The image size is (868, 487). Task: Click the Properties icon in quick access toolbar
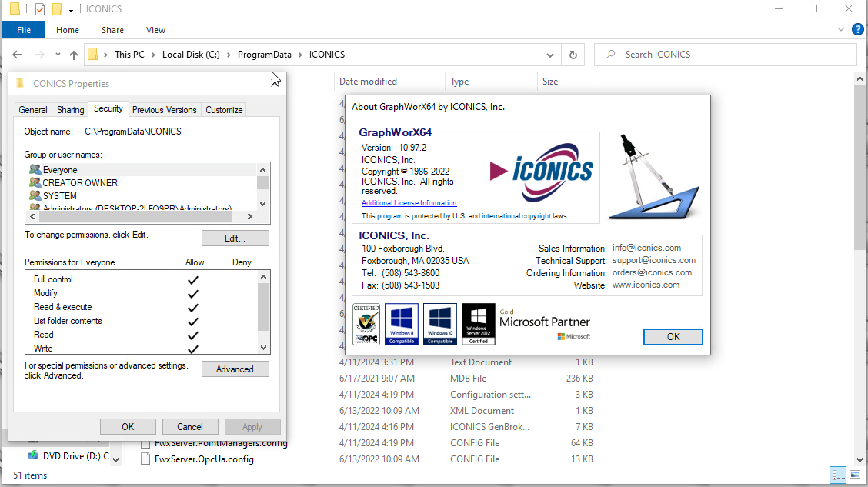pos(40,8)
